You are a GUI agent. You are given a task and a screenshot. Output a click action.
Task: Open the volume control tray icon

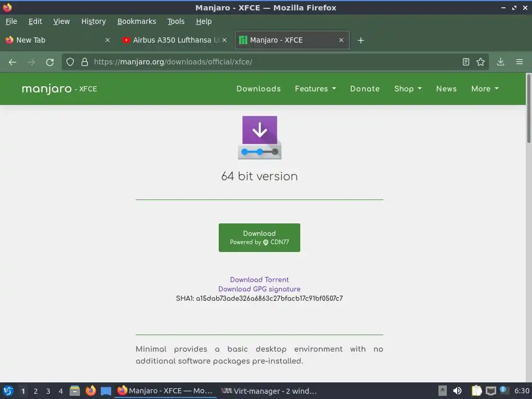pos(457,391)
